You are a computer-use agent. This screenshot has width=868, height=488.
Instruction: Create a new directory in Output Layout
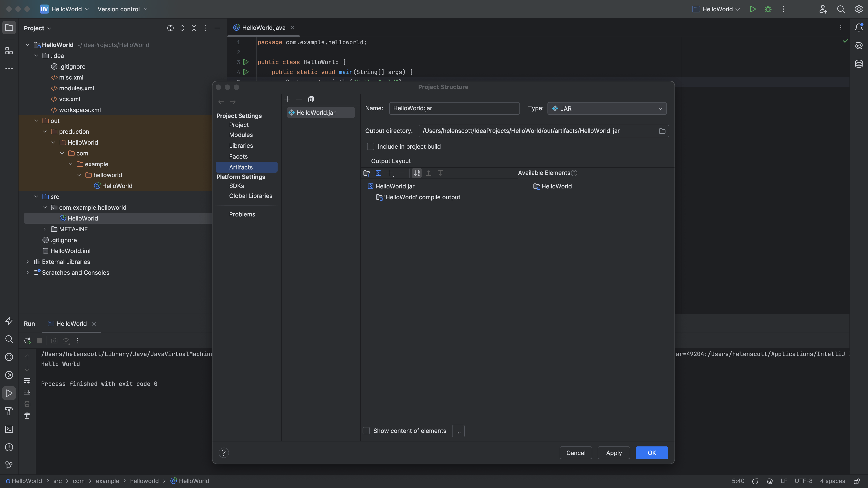point(367,173)
